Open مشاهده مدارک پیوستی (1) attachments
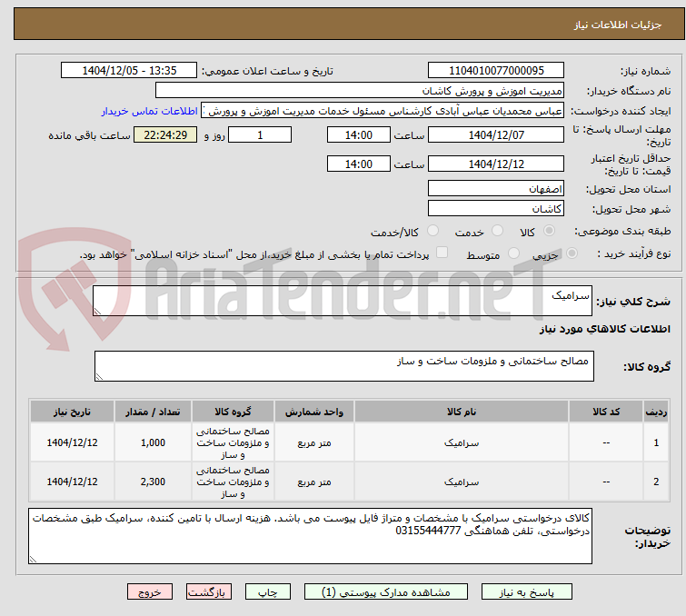The width and height of the screenshot is (686, 616). (386, 592)
